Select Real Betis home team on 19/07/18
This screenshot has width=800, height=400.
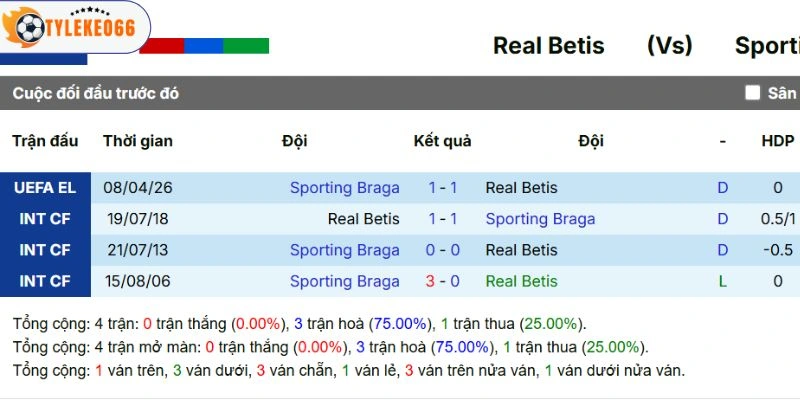pyautogui.click(x=363, y=219)
